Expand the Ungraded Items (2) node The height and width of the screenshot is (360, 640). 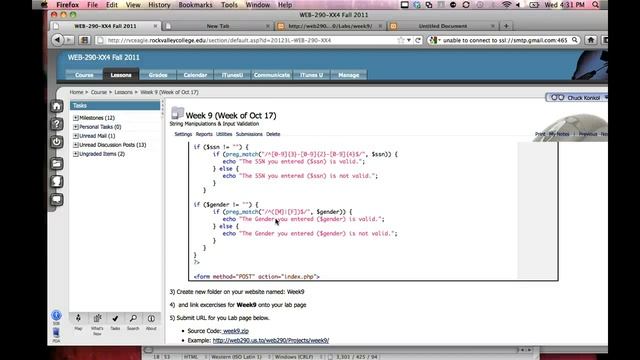click(76, 153)
